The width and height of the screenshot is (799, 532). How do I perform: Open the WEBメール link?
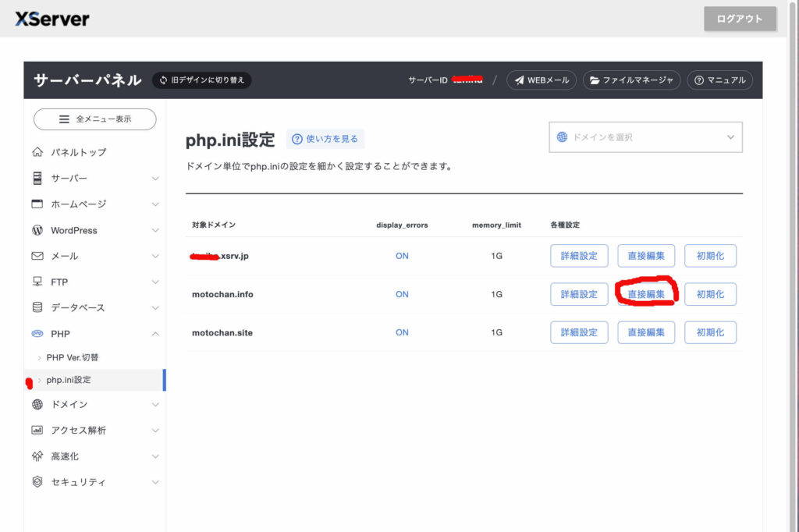tap(542, 80)
